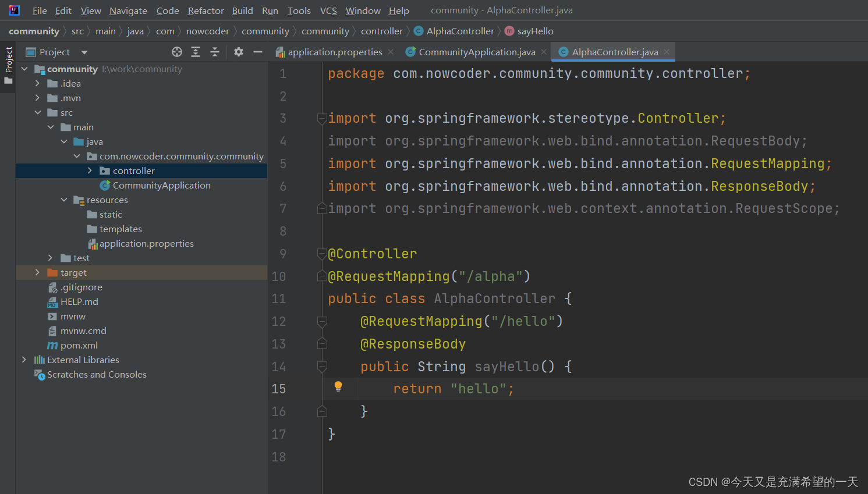Viewport: 868px width, 494px height.
Task: Click the Expand All icon in Project panel
Action: pos(196,52)
